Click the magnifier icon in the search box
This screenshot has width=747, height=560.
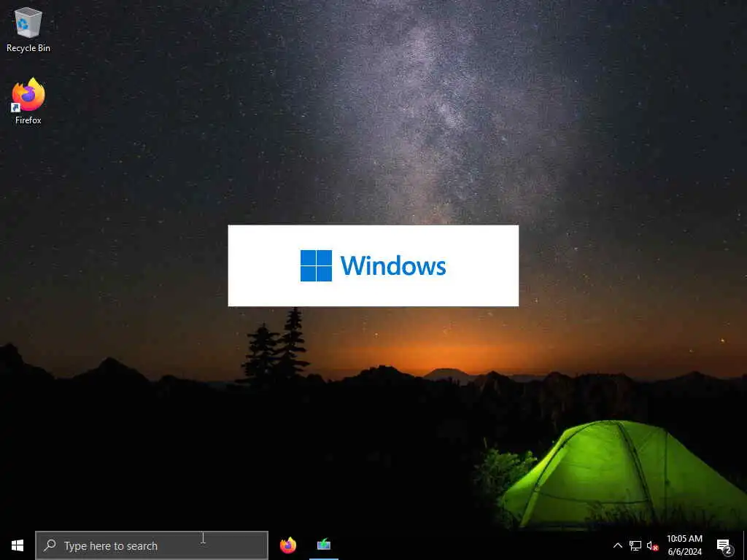click(x=50, y=545)
